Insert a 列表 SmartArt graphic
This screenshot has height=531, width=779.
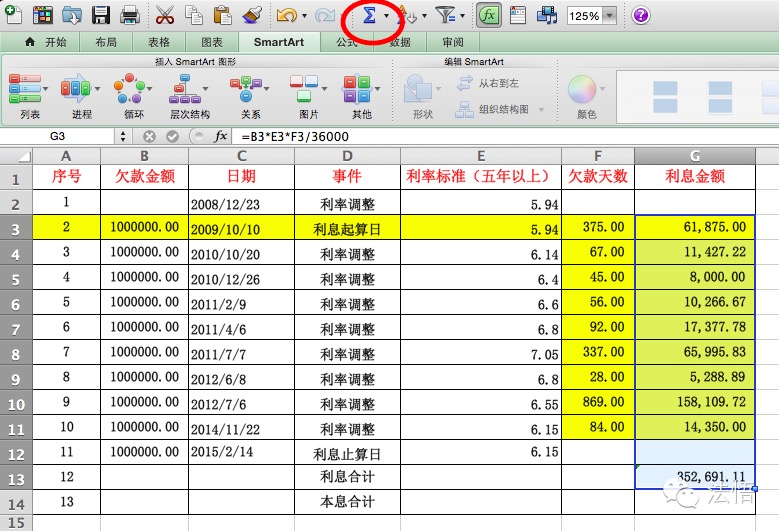coord(28,96)
